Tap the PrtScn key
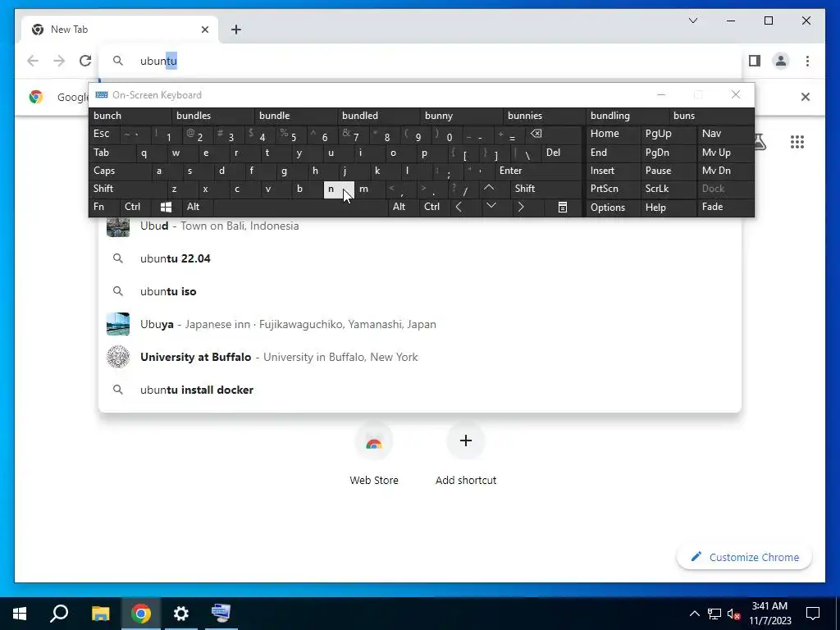The height and width of the screenshot is (630, 840). coord(613,189)
